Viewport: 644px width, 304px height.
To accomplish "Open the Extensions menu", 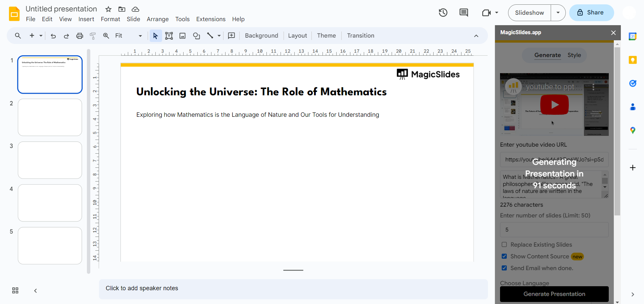I will pyautogui.click(x=211, y=19).
